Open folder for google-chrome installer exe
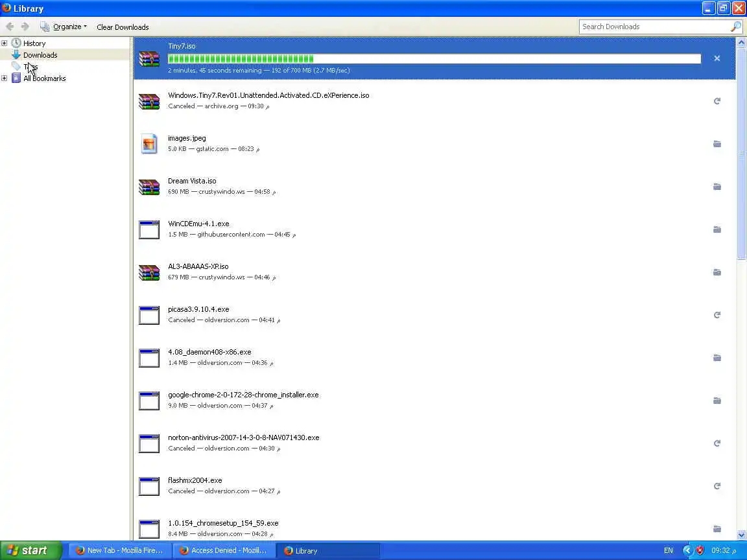Image resolution: width=747 pixels, height=560 pixels. [717, 401]
